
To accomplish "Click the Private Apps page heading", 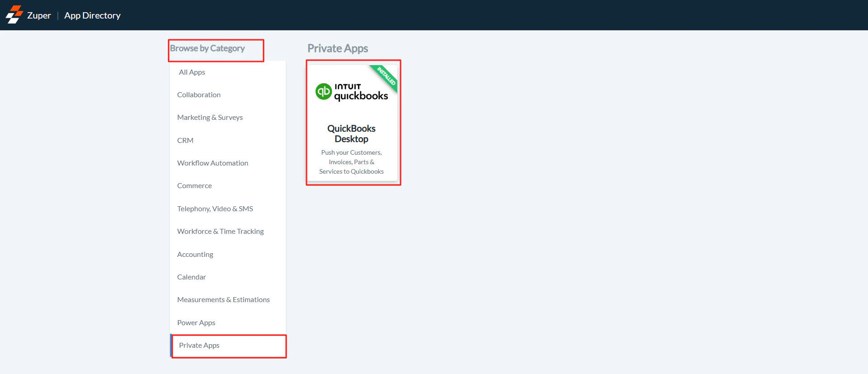I will point(338,48).
